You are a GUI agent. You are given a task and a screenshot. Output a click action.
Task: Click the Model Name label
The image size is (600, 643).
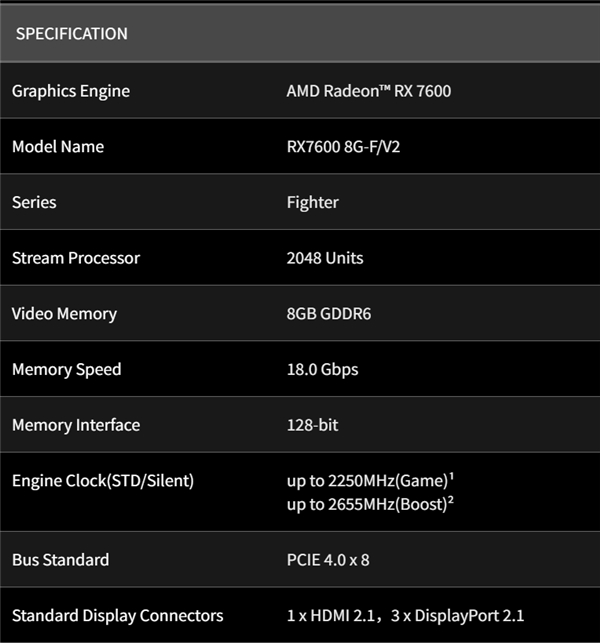click(58, 147)
